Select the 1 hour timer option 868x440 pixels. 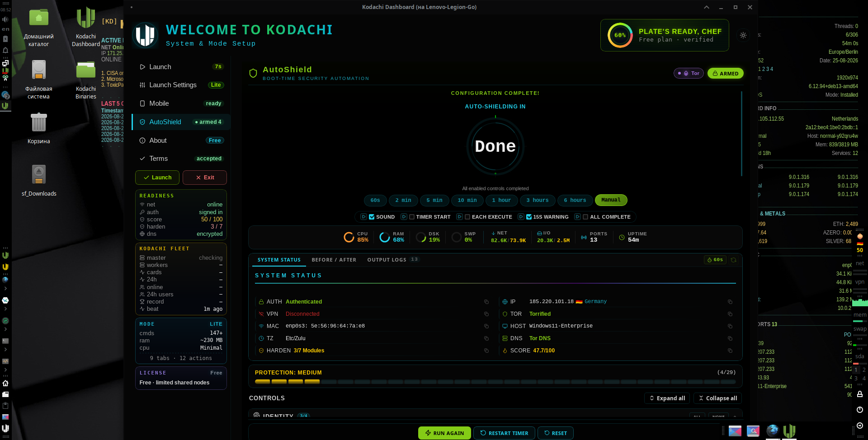coord(501,200)
